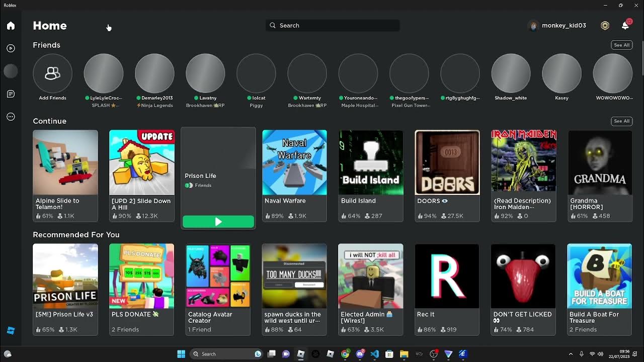Image resolution: width=644 pixels, height=362 pixels.
Task: Open Demarley2013 friend avatar
Action: point(154,73)
